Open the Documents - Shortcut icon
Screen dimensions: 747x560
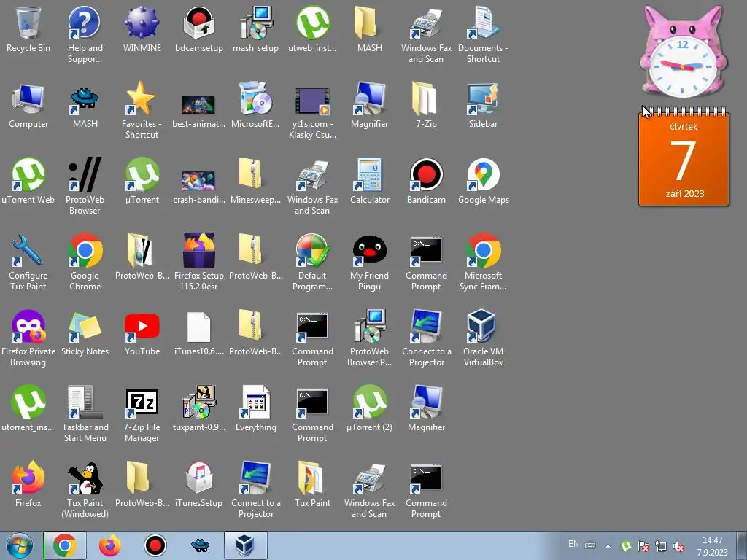[483, 34]
